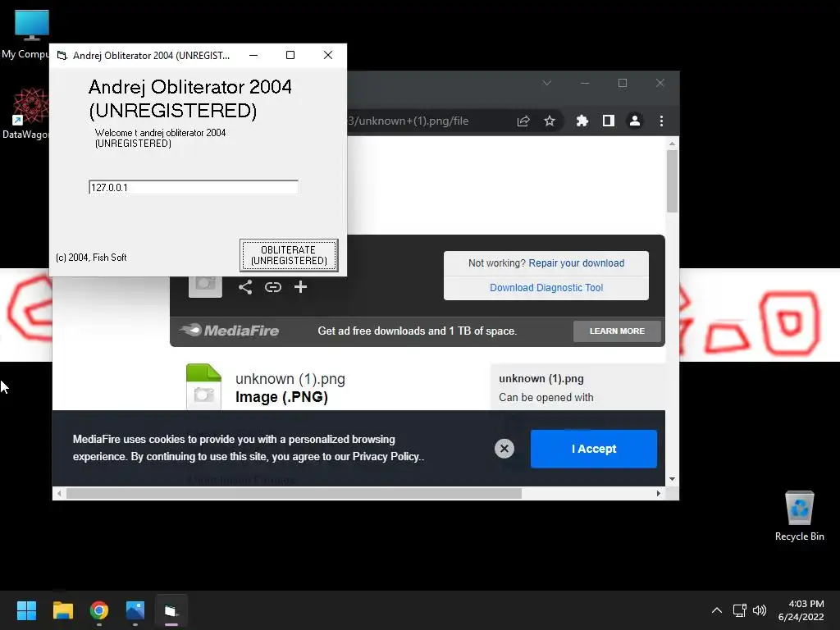Click the file thumbnail in download box

(x=205, y=286)
